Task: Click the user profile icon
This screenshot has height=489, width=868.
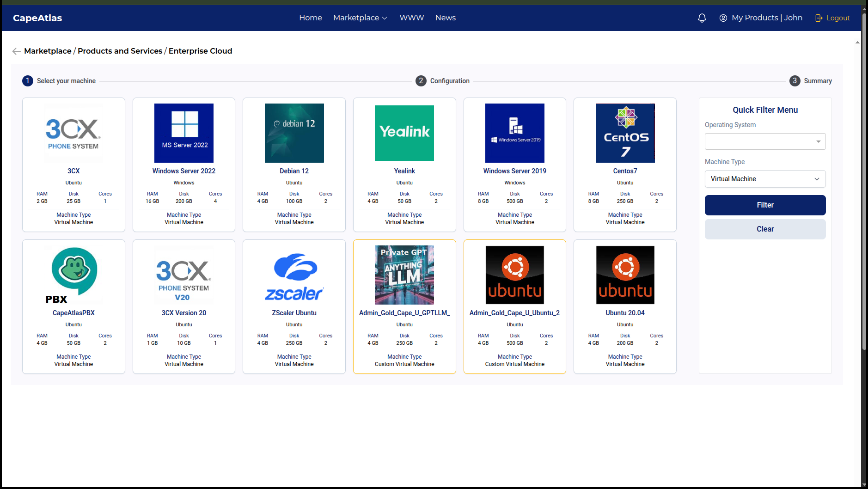Action: click(x=723, y=18)
